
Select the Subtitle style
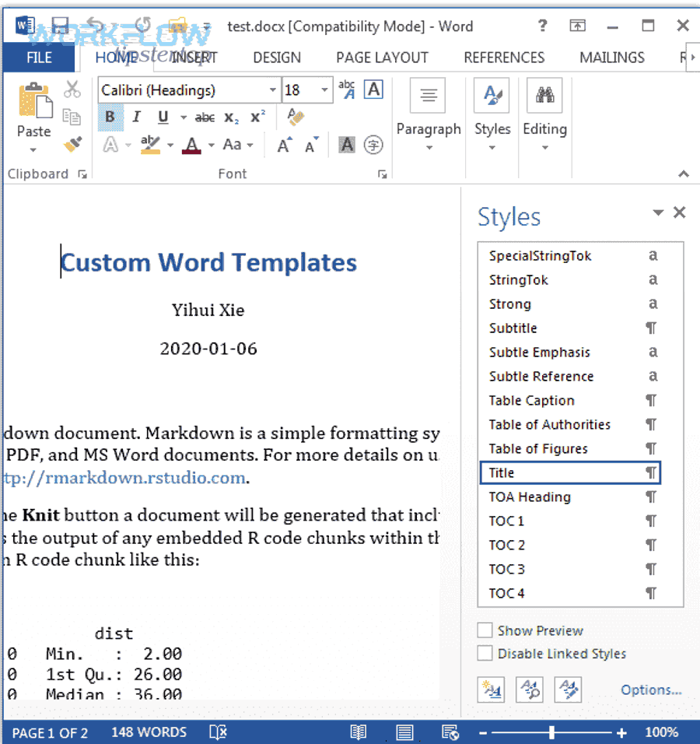(570, 328)
